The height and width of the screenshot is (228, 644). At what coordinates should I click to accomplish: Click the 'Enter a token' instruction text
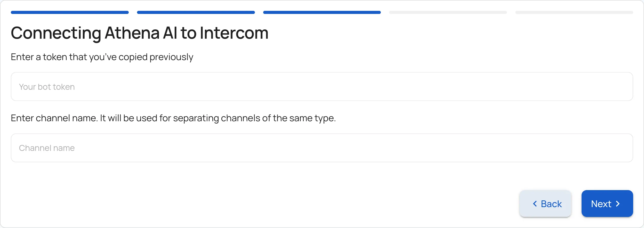[x=102, y=57]
